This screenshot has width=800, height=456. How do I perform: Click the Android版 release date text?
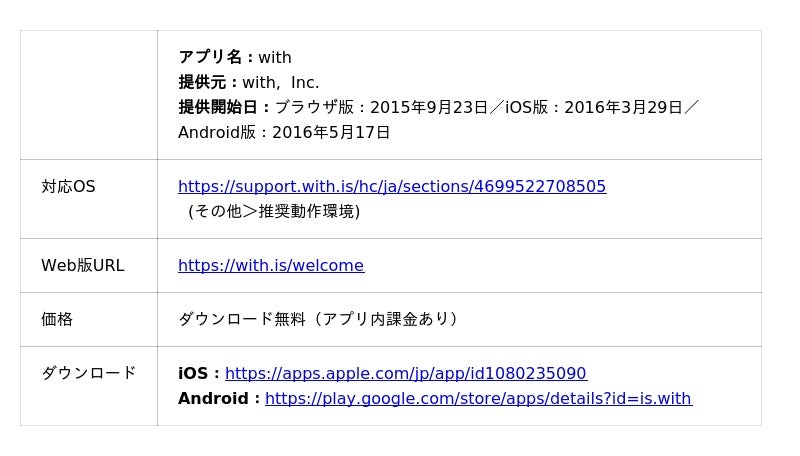coord(284,133)
